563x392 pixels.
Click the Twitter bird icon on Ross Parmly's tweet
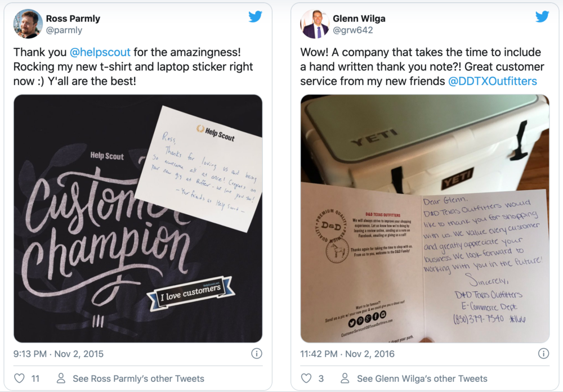pyautogui.click(x=255, y=16)
